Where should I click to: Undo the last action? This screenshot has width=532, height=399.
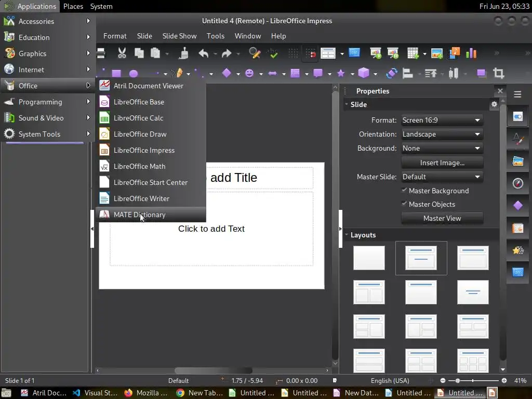point(204,54)
